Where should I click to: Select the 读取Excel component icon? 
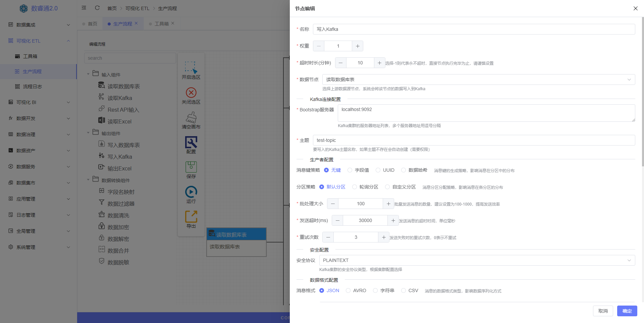tap(102, 120)
